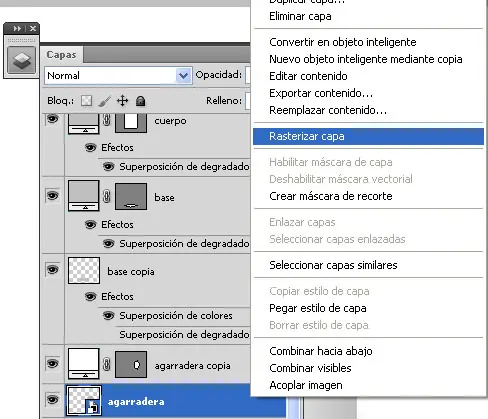Click base layer fill thumbnail
Screen dimensions: 488x419
84,196
